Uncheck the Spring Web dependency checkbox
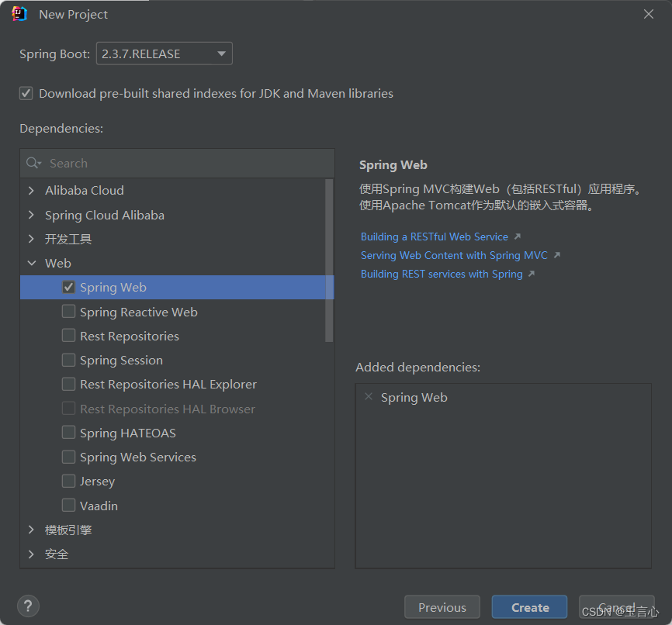This screenshot has height=625, width=672. point(69,287)
